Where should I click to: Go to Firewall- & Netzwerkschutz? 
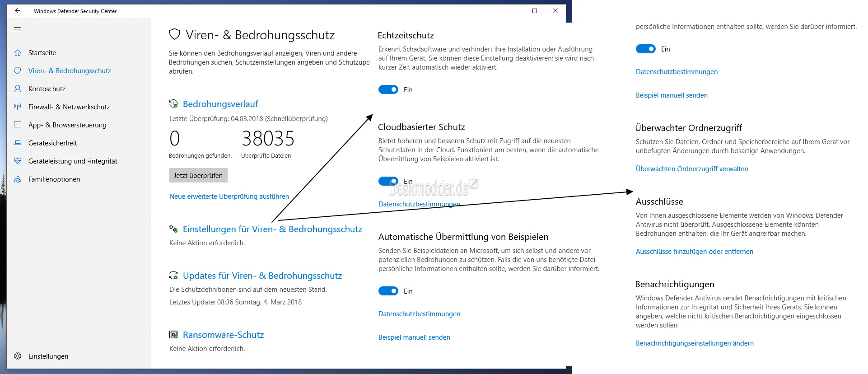69,107
